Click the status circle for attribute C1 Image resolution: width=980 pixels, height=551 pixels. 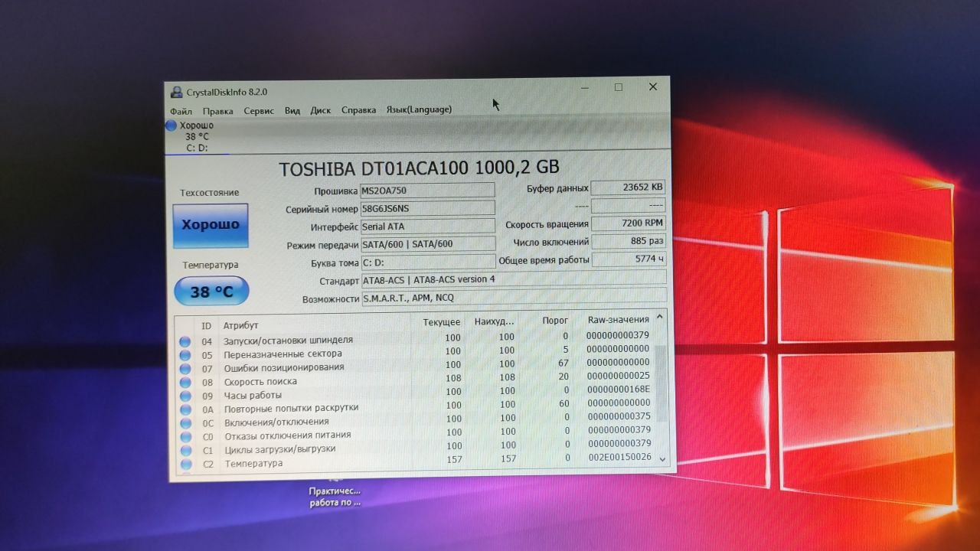click(185, 451)
